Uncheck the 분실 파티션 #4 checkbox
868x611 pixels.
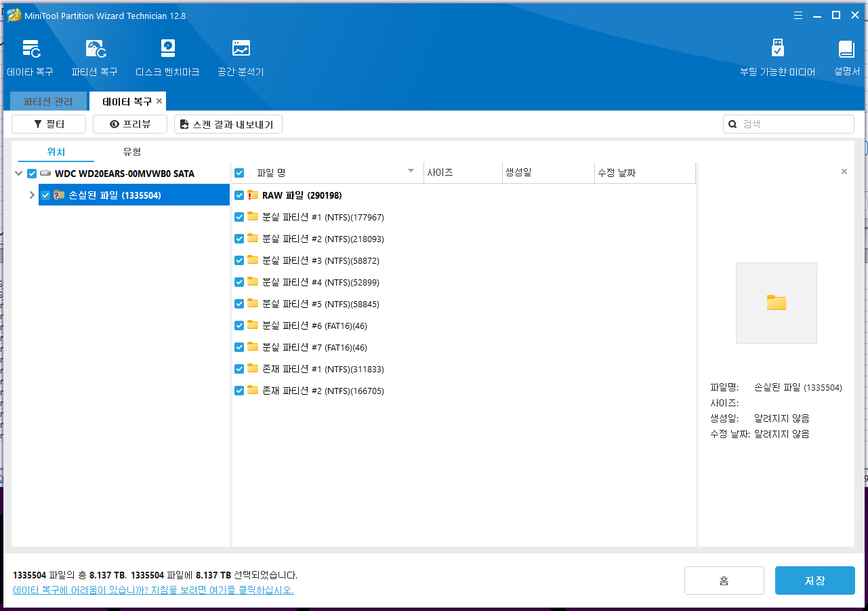coord(239,282)
